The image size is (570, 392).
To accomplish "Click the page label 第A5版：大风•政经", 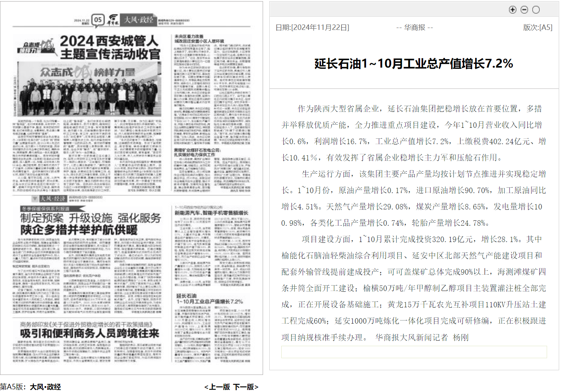I will 31,387.
